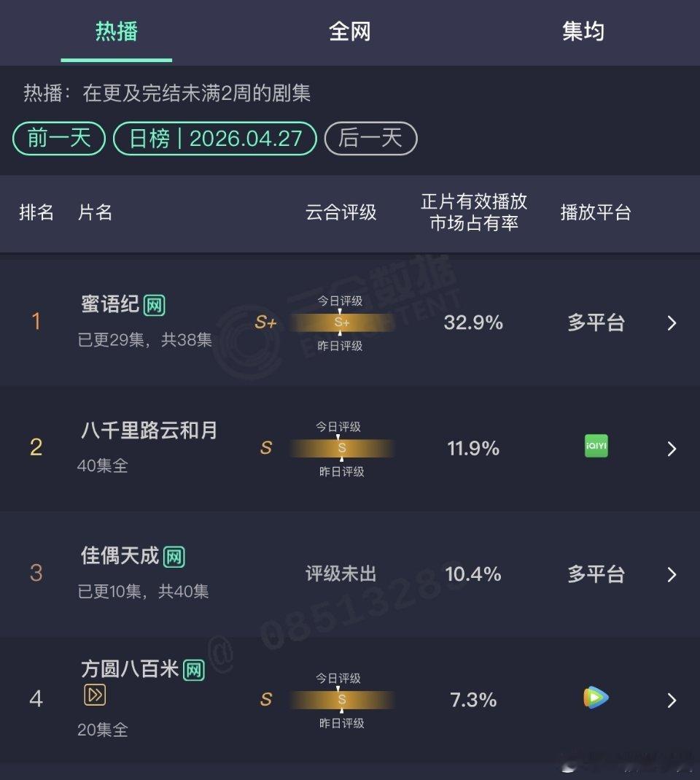
Task: Switch to the 集均 tab
Action: click(584, 31)
